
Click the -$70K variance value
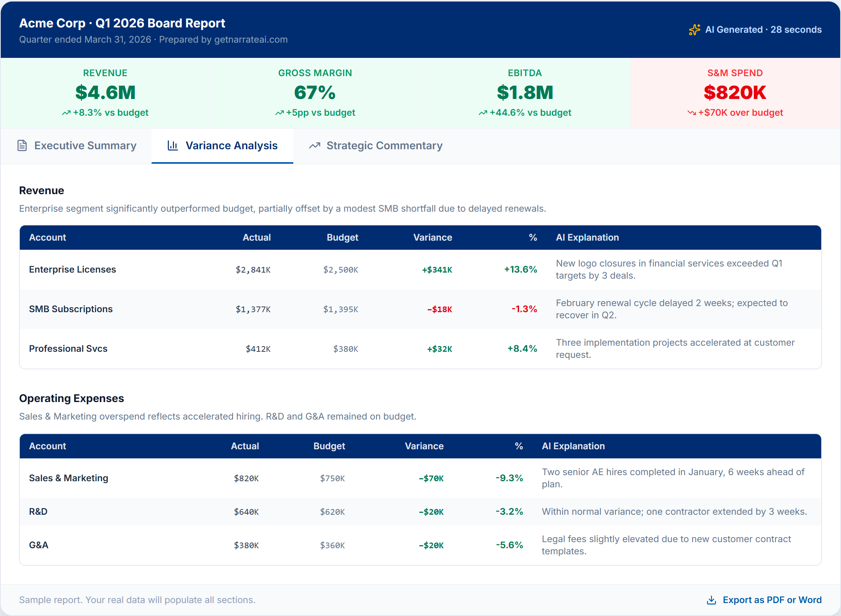pos(431,479)
